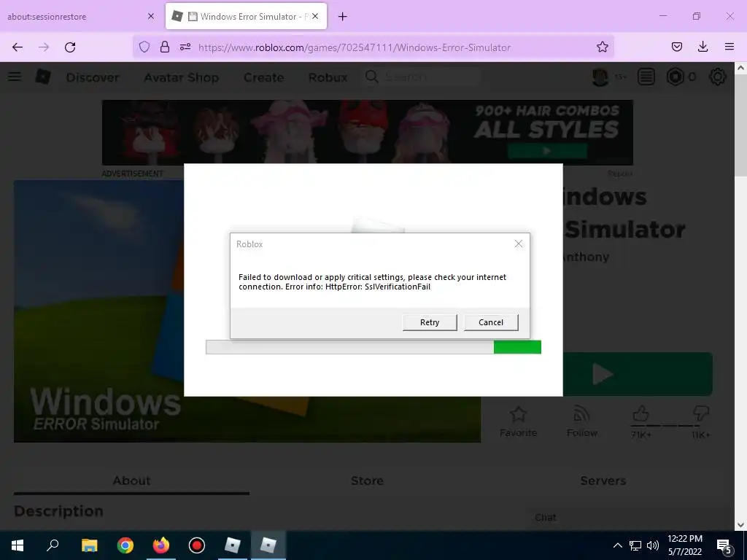Click the active Roblox taskbar icon
747x560 pixels.
tap(268, 545)
